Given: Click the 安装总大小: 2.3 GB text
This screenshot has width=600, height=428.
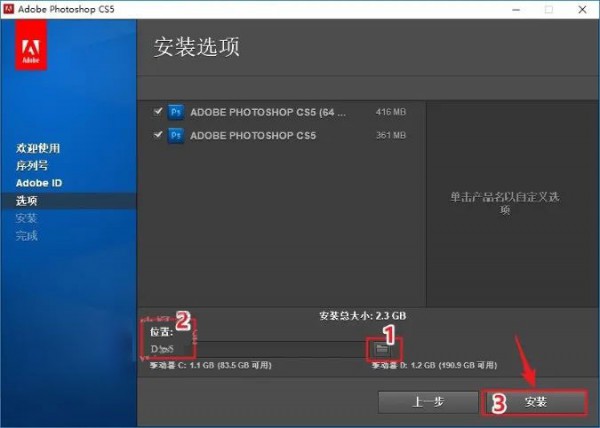Looking at the screenshot, I should coord(363,316).
